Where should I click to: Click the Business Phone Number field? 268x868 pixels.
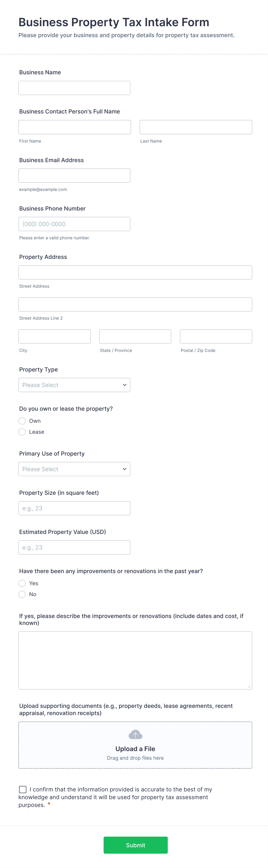tap(74, 224)
